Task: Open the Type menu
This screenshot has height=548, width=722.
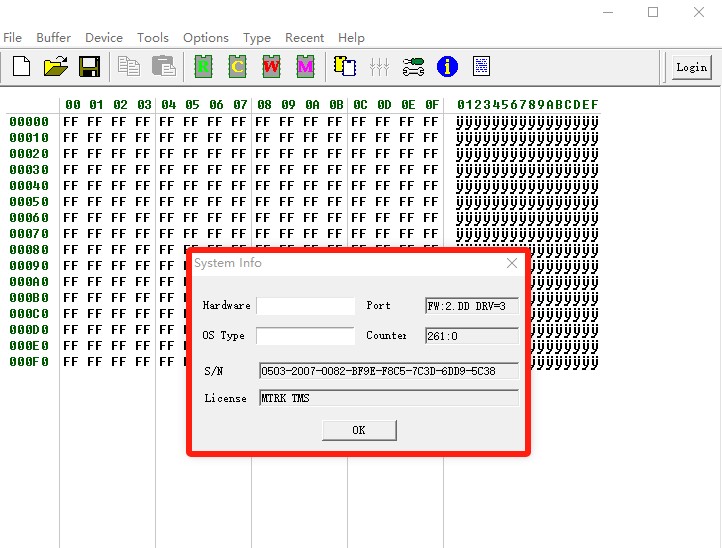Action: [x=257, y=37]
